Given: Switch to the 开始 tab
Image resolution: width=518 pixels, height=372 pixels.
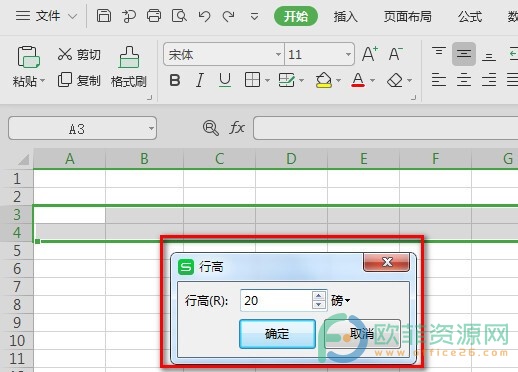Looking at the screenshot, I should point(296,16).
